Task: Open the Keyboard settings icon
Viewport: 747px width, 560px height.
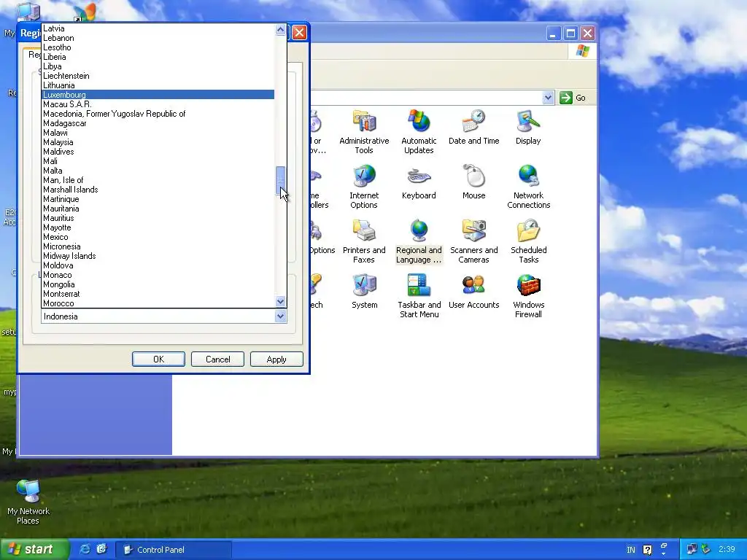Action: point(419,182)
